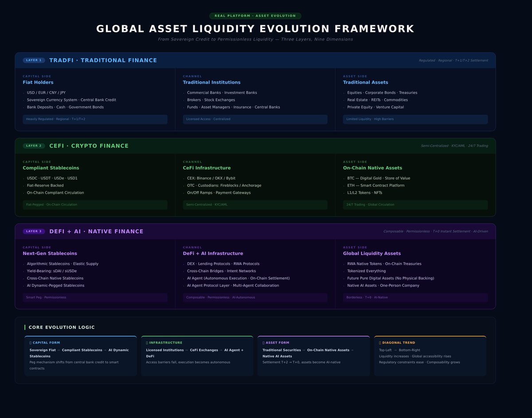
Task: Click the 'CEFI · CRYPTO FINANCE' heading
Action: click(x=89, y=146)
